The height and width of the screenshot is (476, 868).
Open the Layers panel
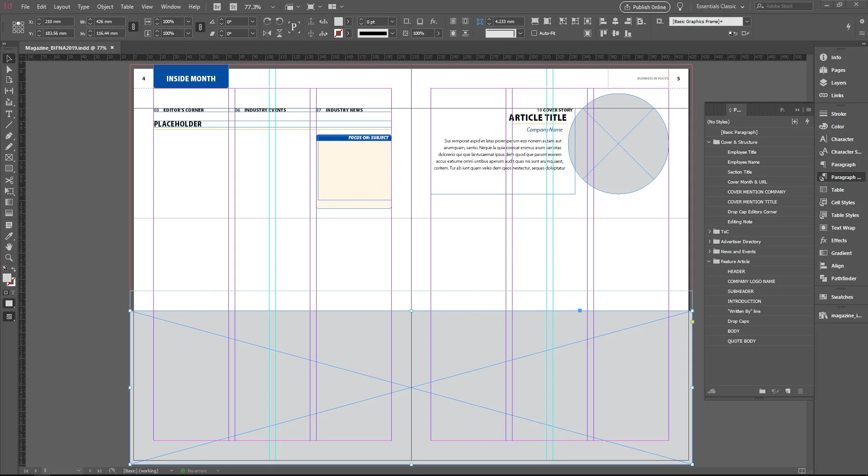838,83
